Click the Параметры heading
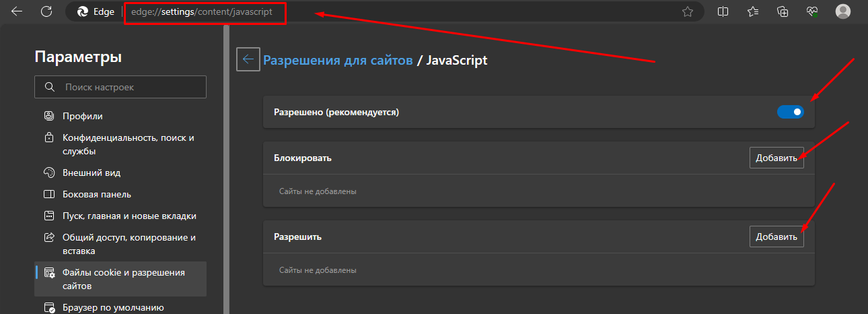The height and width of the screenshot is (314, 868). 78,57
